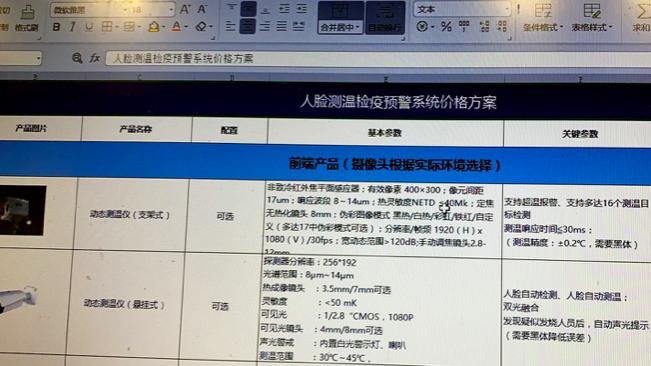
Task: Click the Format Painter (格式刷) brush icon
Action: pos(27,12)
